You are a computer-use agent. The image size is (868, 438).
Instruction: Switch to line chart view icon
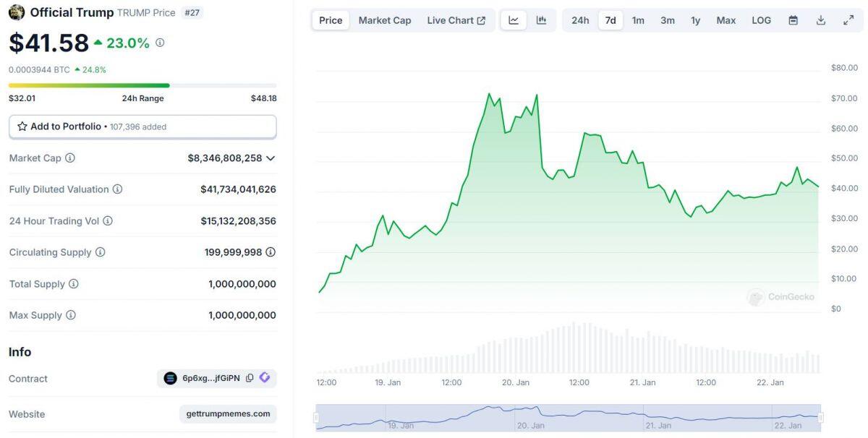pos(514,20)
